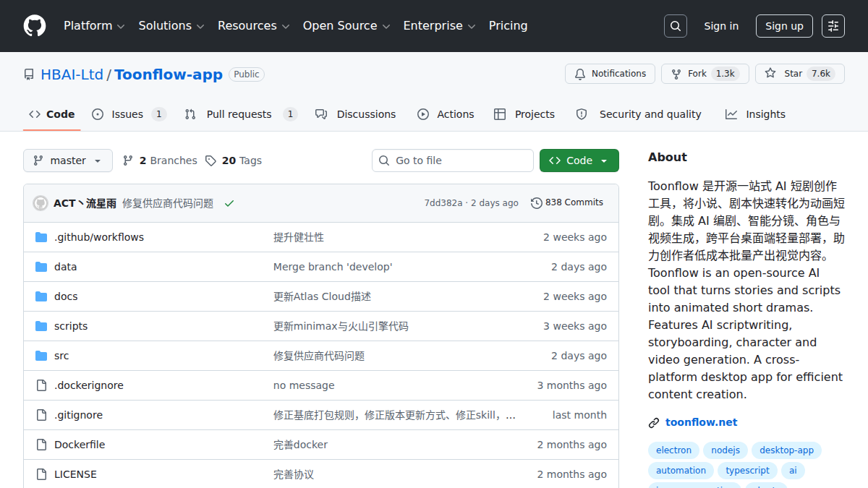The image size is (868, 488).
Task: Switch to the Code tab
Action: (52, 114)
